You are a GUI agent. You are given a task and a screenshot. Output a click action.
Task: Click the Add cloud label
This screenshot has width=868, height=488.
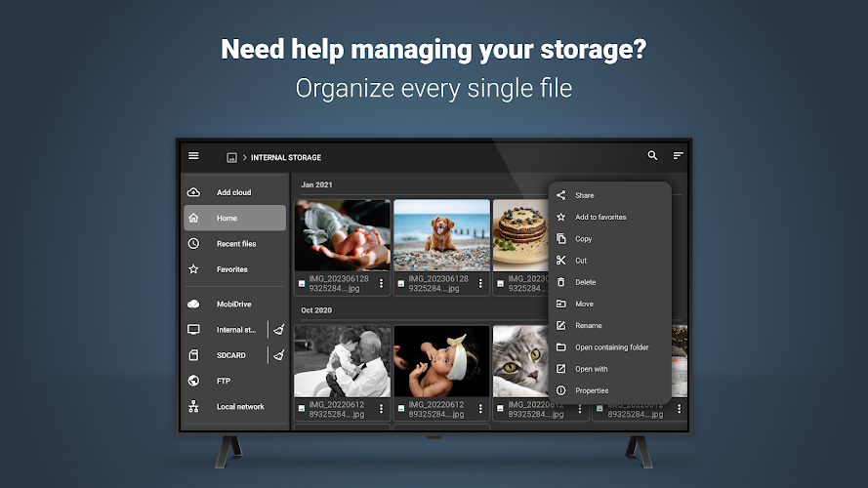233,192
